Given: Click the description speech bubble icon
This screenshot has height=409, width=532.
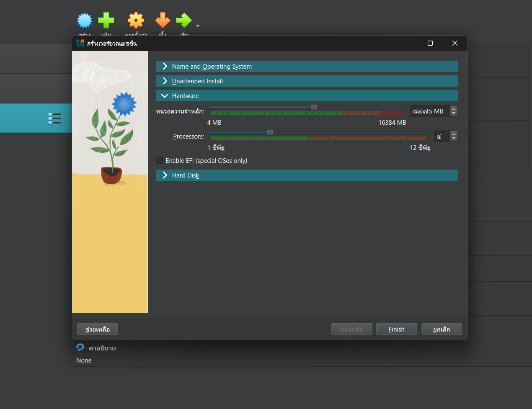Looking at the screenshot, I should [80, 347].
